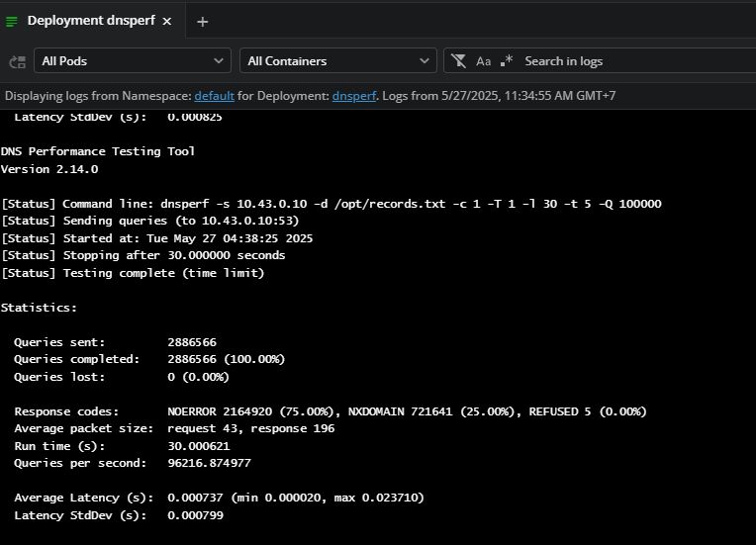Click the green log lines tab icon
The image size is (756, 545).
tap(12, 21)
